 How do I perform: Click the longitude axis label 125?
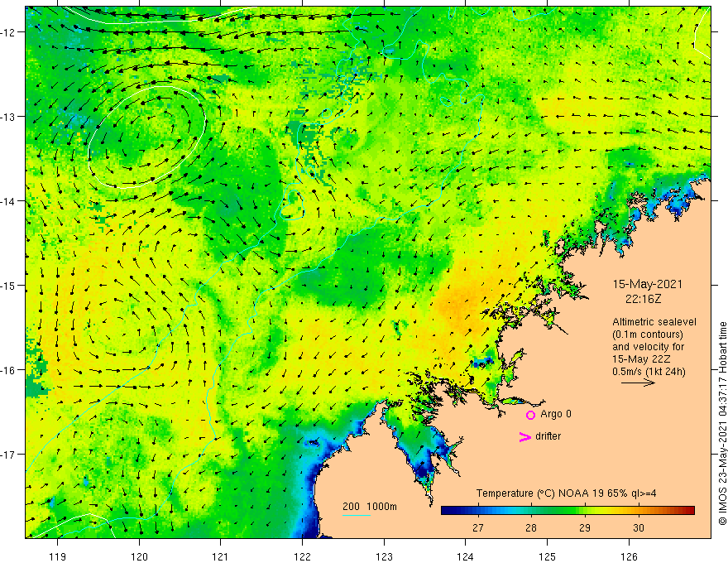click(548, 556)
